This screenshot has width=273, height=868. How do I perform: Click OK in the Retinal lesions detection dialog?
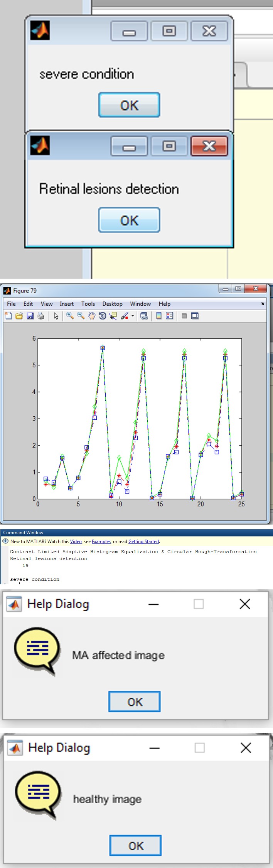(x=129, y=220)
